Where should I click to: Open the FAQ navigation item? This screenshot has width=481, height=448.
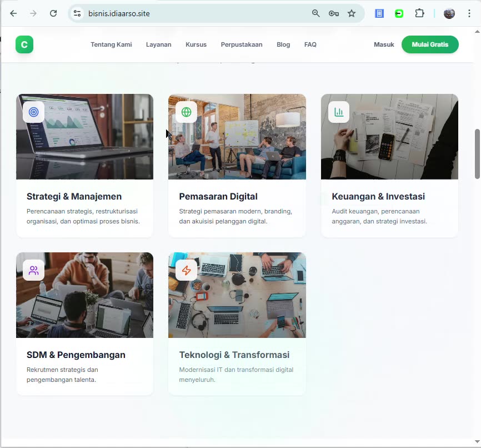pos(310,44)
